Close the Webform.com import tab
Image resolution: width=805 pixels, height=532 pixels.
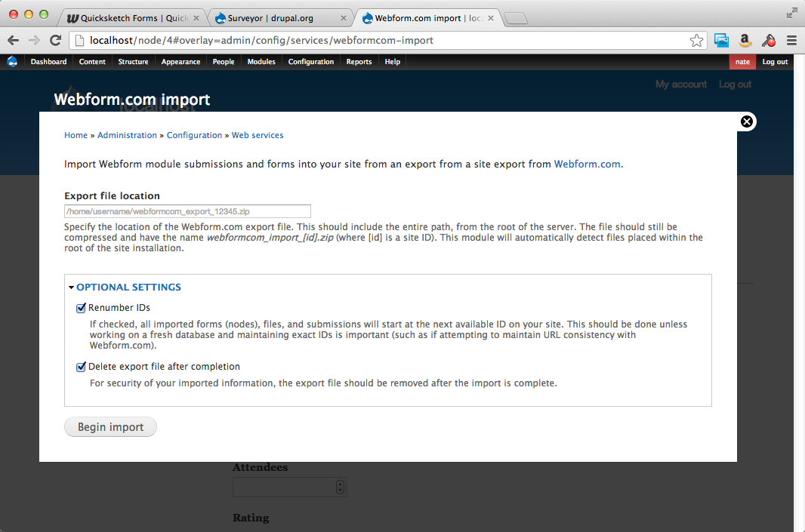pyautogui.click(x=491, y=18)
